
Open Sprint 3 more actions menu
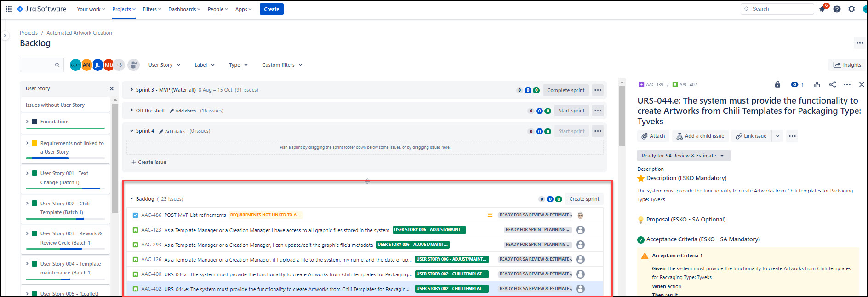coord(598,90)
